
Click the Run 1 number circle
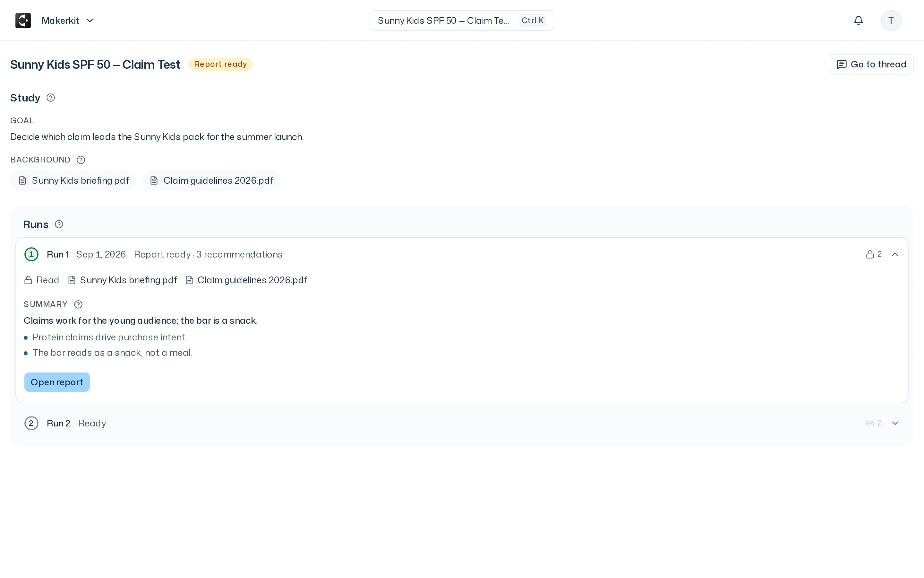point(31,254)
